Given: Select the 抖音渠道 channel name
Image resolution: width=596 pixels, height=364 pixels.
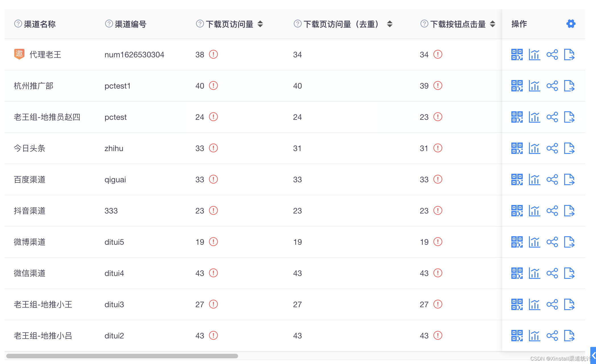Looking at the screenshot, I should tap(30, 211).
